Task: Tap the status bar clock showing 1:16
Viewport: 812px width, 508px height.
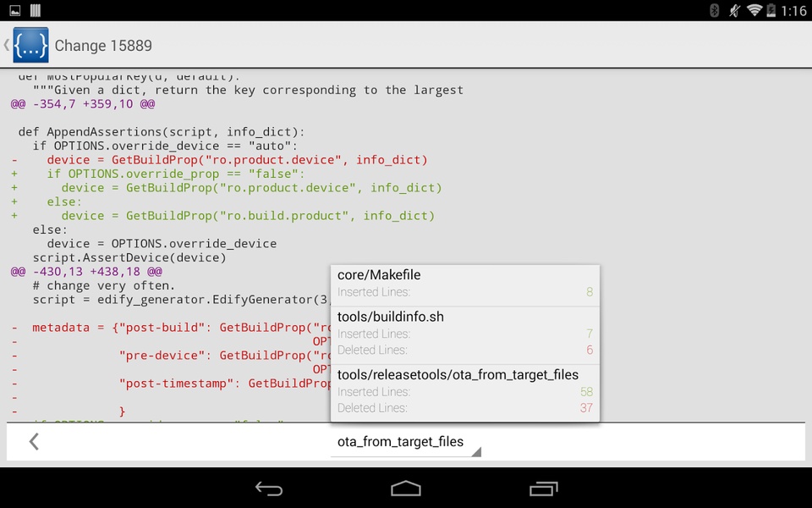Action: point(793,11)
